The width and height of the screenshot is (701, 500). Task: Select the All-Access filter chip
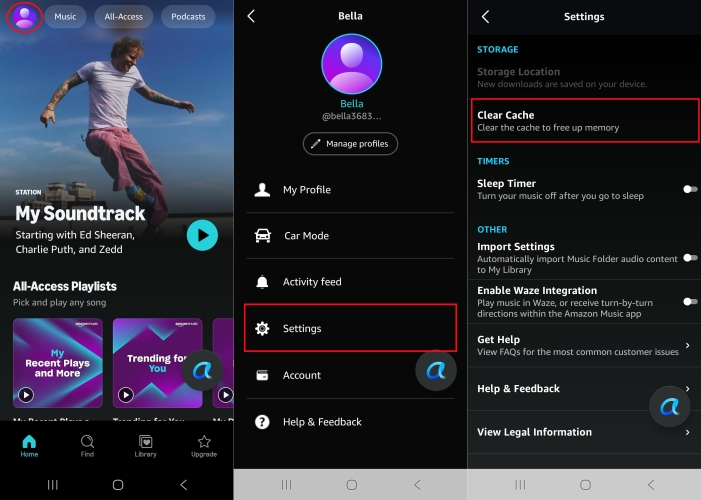coord(123,17)
